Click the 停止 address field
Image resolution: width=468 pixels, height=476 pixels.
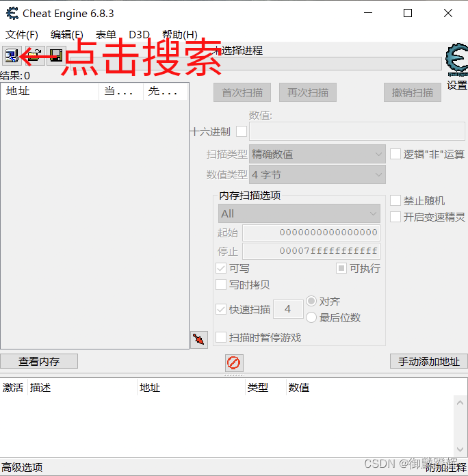tap(311, 251)
